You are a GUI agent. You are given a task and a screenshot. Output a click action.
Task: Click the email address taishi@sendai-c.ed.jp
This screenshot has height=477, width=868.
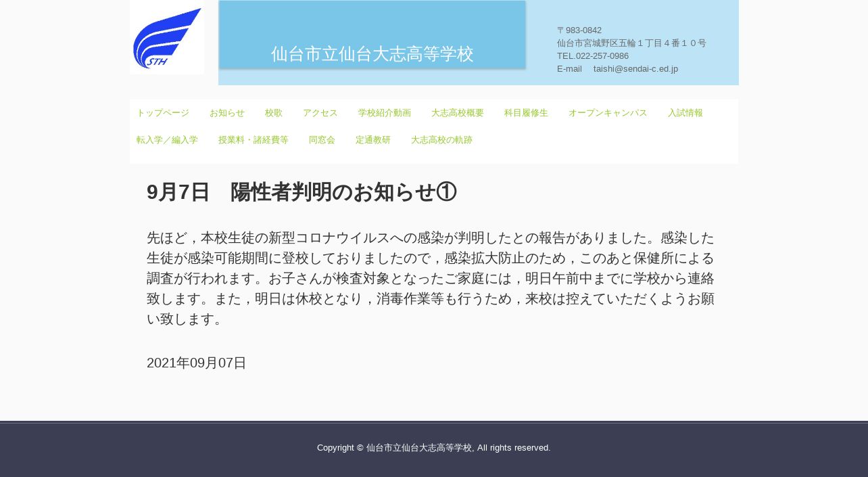[635, 69]
